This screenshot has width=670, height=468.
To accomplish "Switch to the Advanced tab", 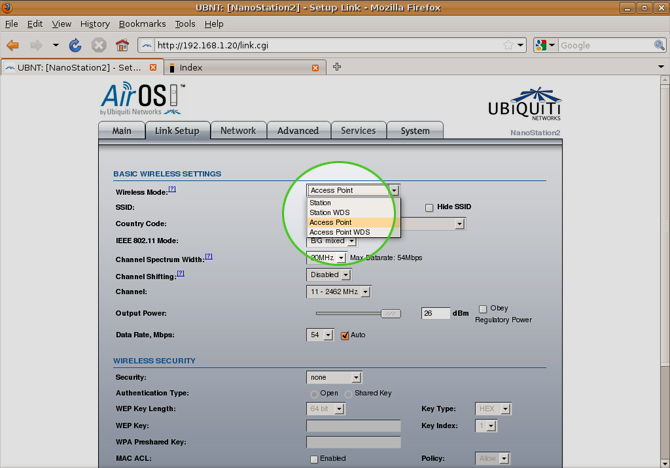I will point(298,131).
